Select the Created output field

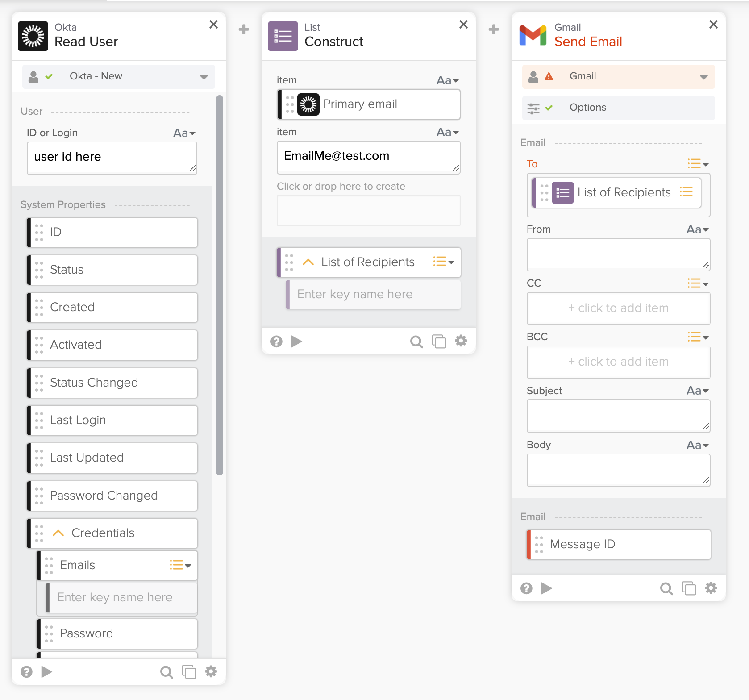pyautogui.click(x=112, y=308)
